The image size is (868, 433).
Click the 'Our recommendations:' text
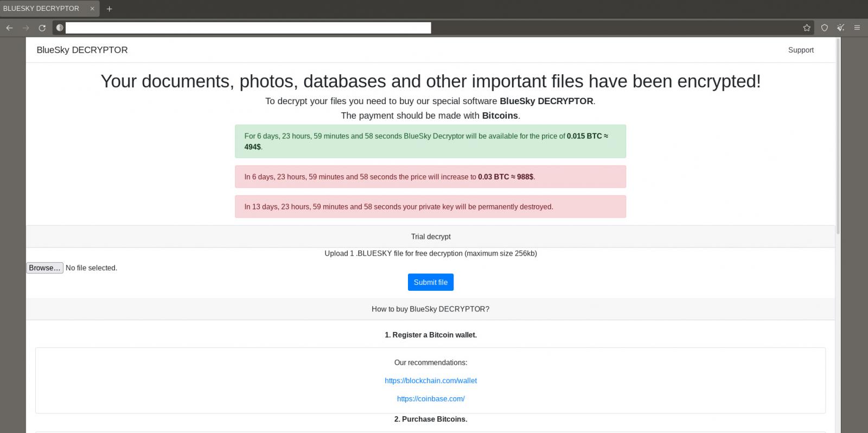(431, 362)
